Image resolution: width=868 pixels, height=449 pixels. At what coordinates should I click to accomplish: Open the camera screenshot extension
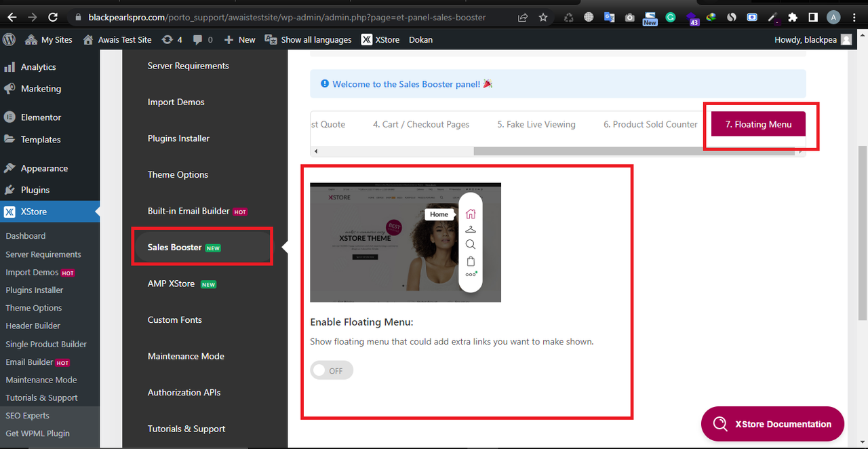(629, 18)
